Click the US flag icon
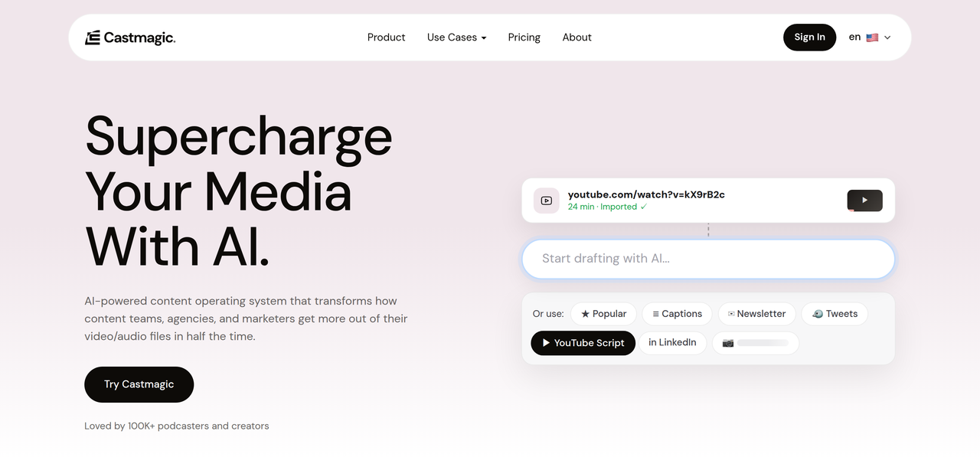This screenshot has height=470, width=980. tap(872, 38)
